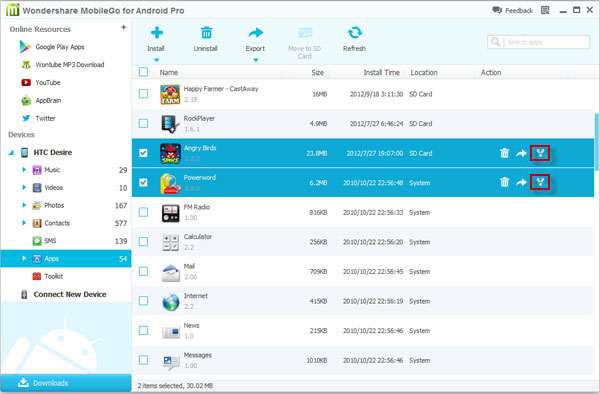Click share icon in Angry Birds row
Viewport: 600px width, 394px height.
[540, 153]
